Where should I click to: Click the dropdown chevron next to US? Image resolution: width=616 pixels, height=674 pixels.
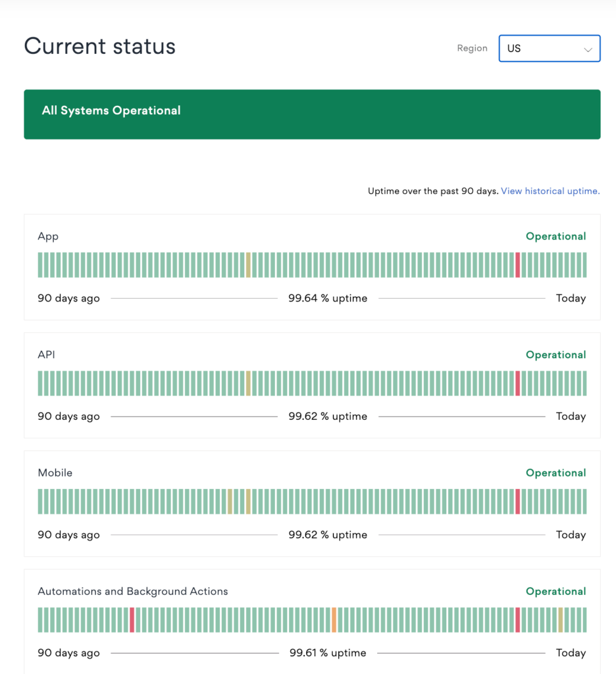coord(588,48)
